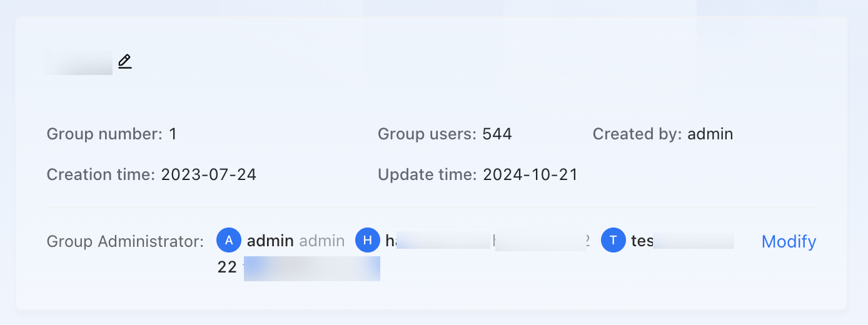
Task: Click the Group number value 1
Action: pos(173,134)
